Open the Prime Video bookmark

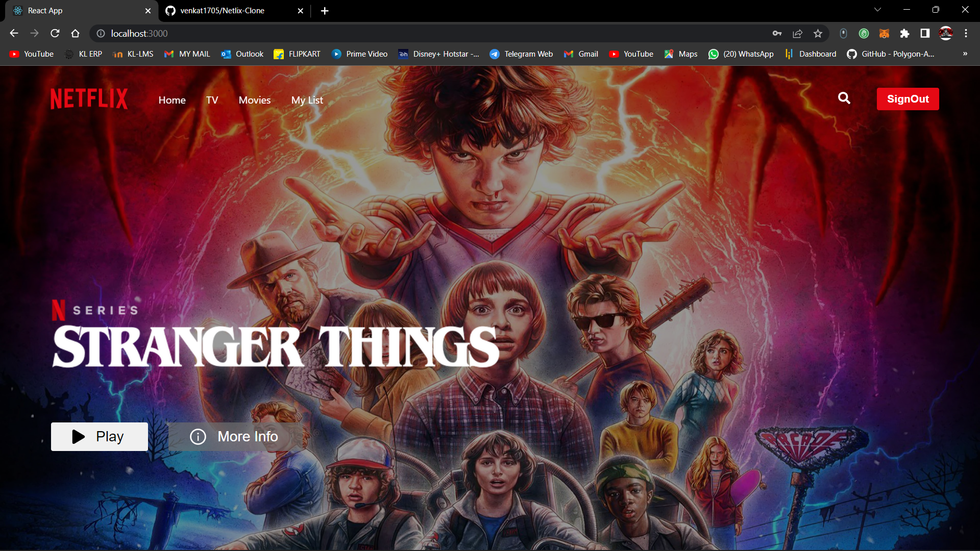tap(360, 54)
